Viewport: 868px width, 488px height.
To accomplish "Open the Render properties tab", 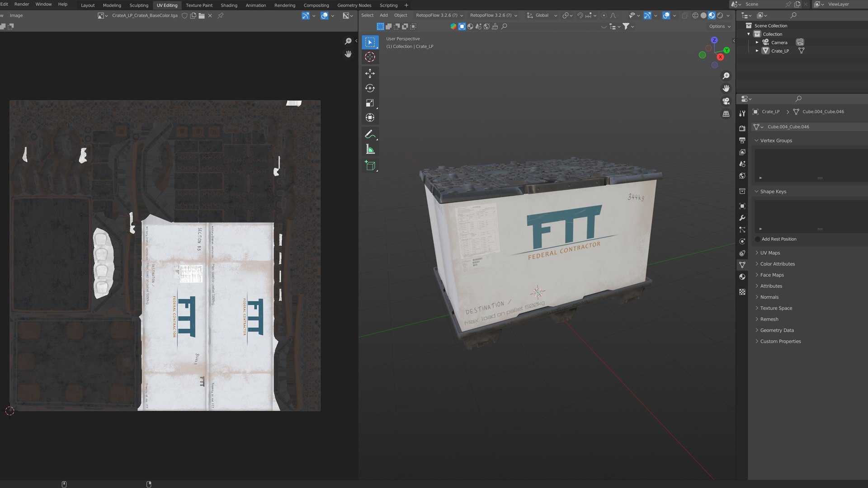I will [x=742, y=128].
